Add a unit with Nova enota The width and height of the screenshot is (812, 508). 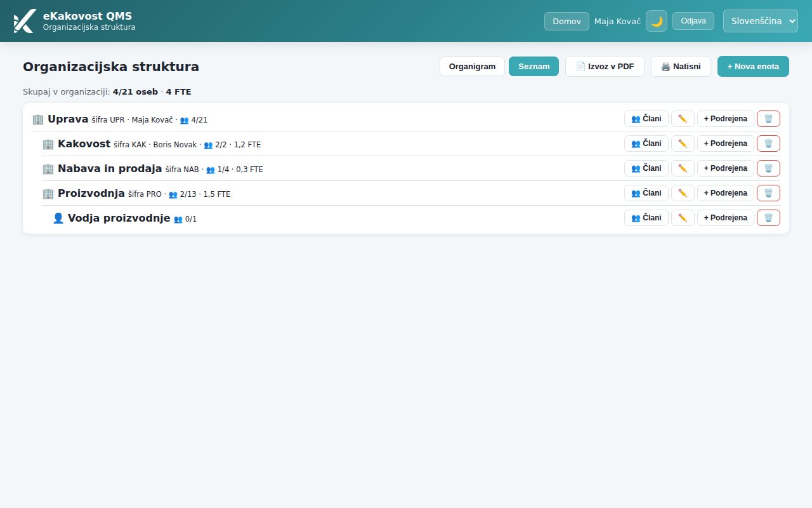(x=753, y=67)
